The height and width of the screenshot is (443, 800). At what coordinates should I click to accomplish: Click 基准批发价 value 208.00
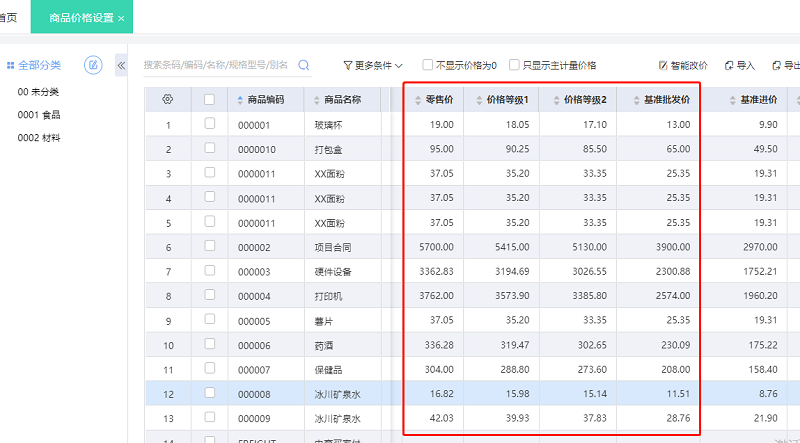point(676,370)
